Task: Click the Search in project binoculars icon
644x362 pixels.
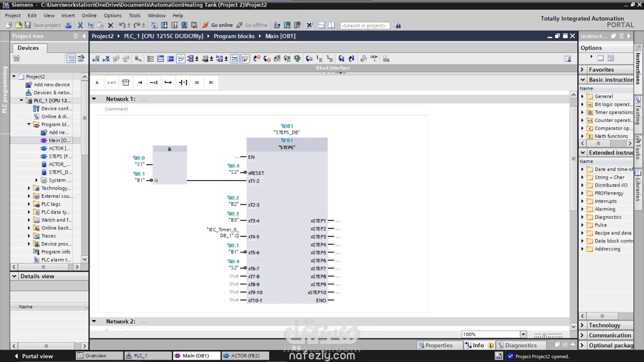Action: [397, 25]
